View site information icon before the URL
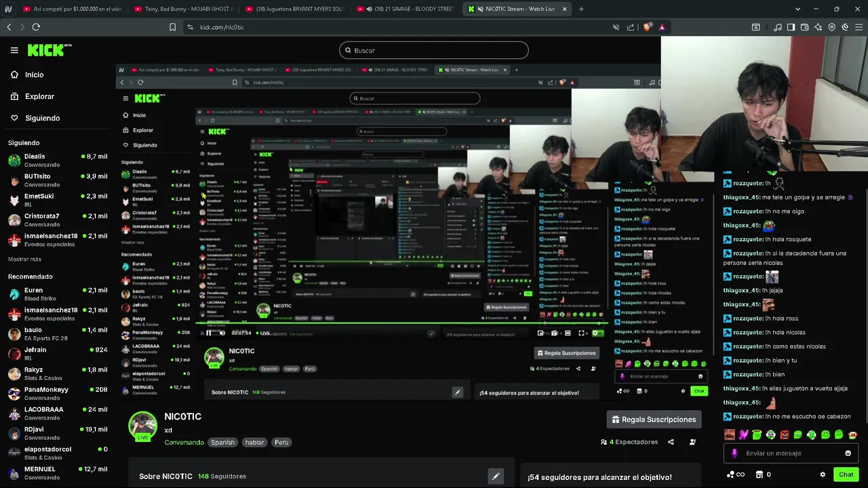The image size is (868, 488). [x=190, y=27]
